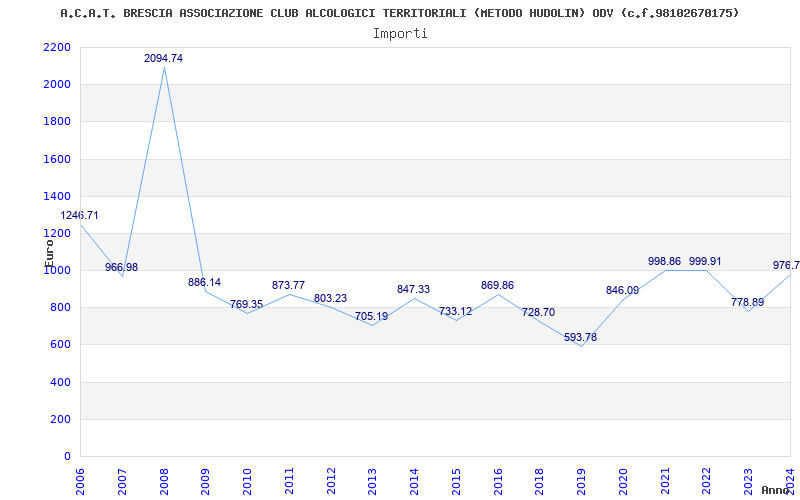Click the 2094.74 peak data label
Image resolution: width=800 pixels, height=500 pixels.
pos(163,58)
